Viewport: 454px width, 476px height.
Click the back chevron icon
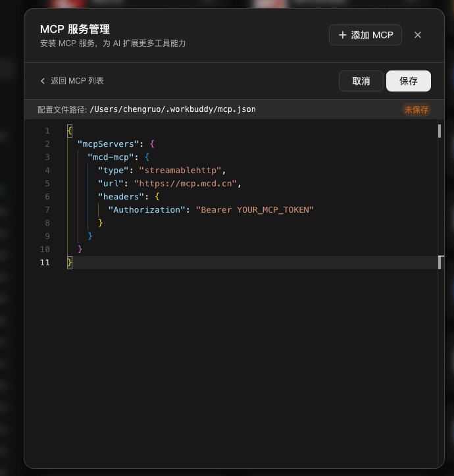pos(43,81)
